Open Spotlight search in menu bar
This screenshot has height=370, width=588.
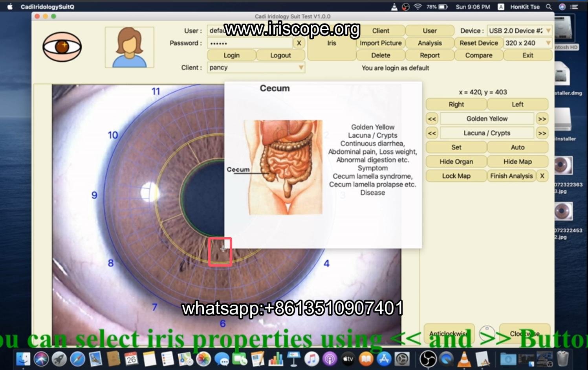(x=549, y=7)
